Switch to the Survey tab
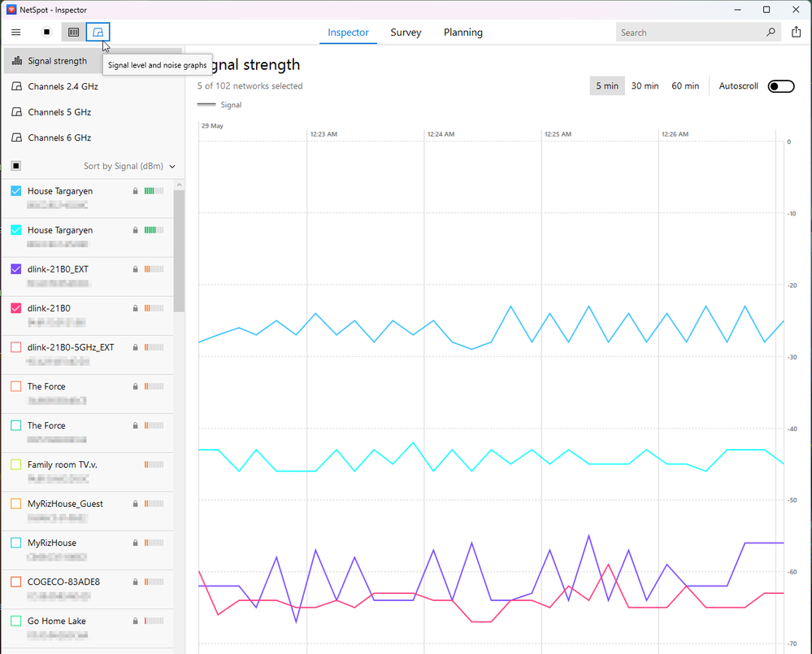The width and height of the screenshot is (812, 654). click(x=406, y=33)
